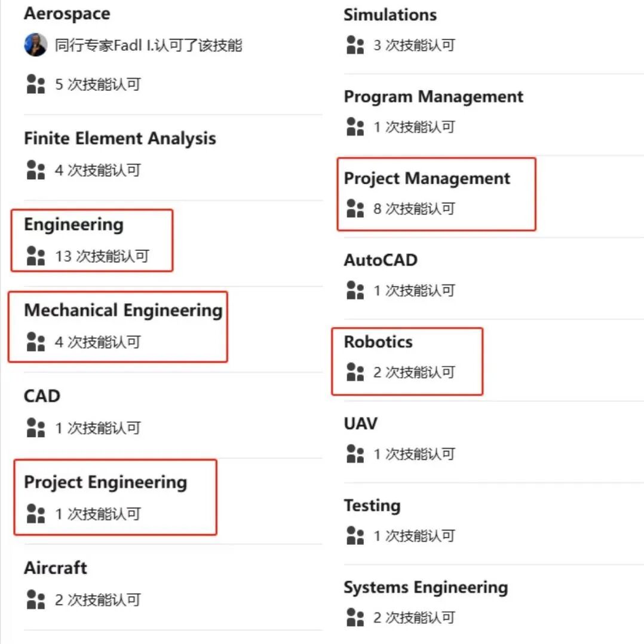Image resolution: width=644 pixels, height=644 pixels.
Task: Click the Fadl I. endorsement text
Action: point(148,45)
